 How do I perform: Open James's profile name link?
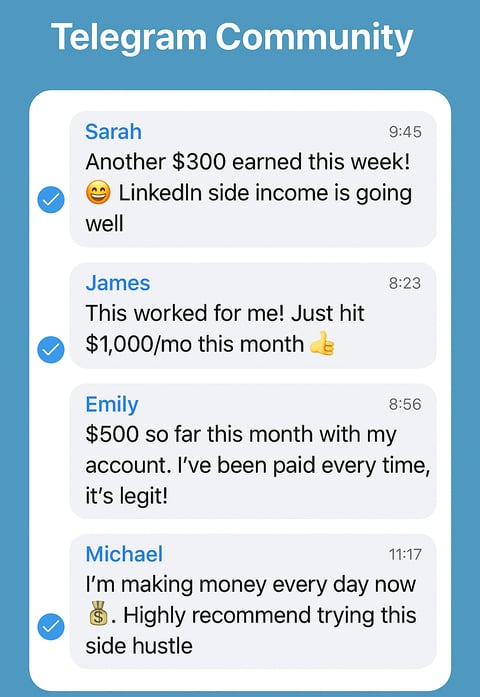[x=118, y=283]
